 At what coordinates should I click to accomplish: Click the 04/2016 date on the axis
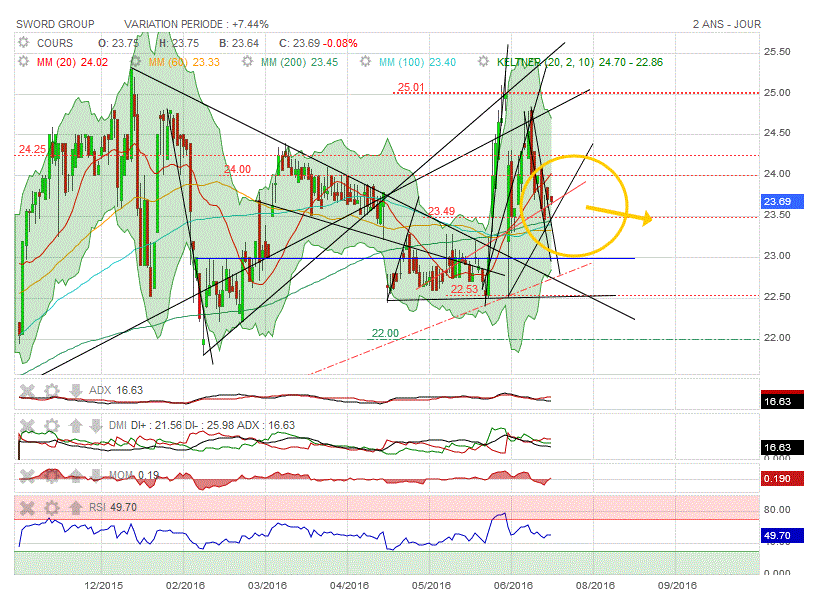coord(349,586)
